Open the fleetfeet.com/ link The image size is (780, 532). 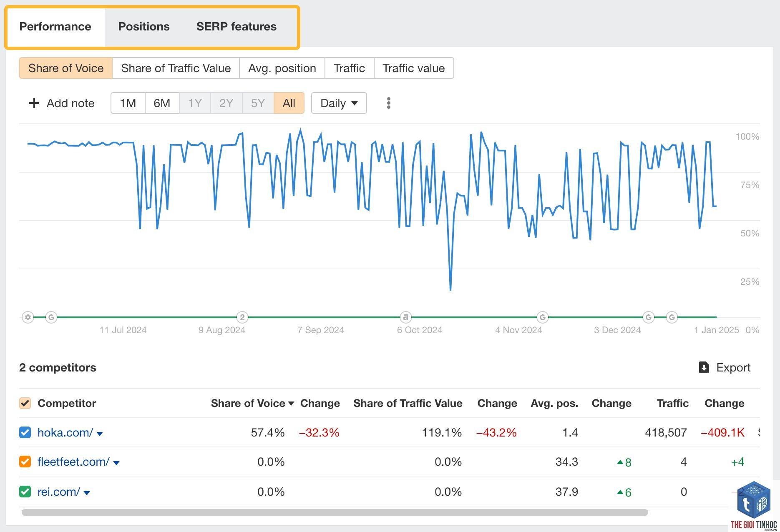73,462
